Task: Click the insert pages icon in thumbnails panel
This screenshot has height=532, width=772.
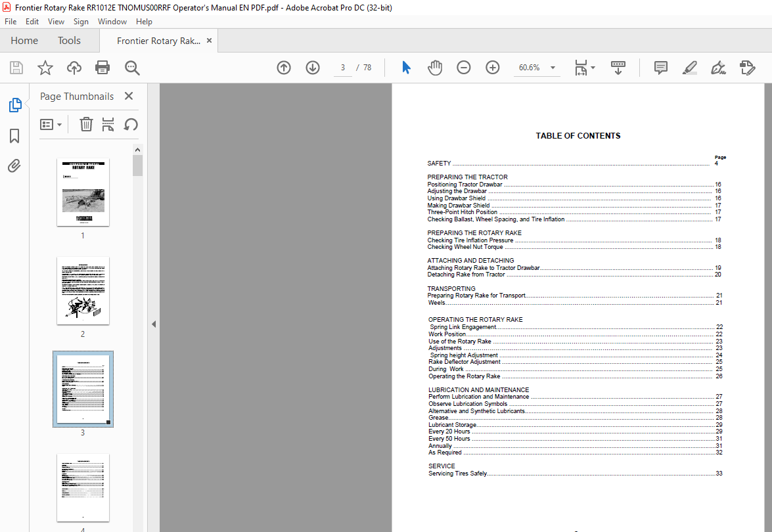Action: 108,125
